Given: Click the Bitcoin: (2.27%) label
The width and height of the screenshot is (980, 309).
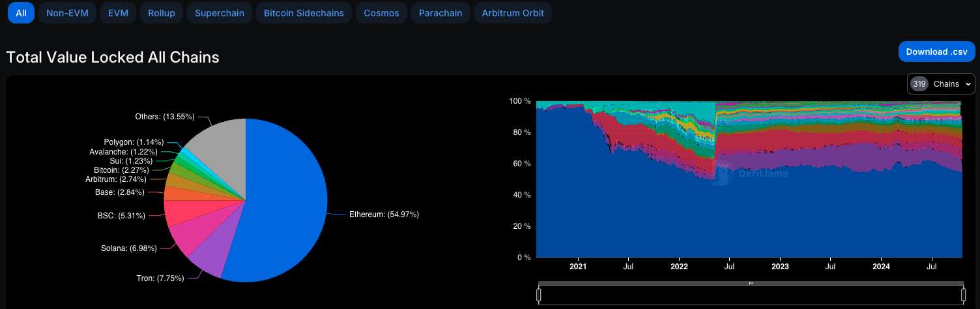Looking at the screenshot, I should click(x=121, y=169).
